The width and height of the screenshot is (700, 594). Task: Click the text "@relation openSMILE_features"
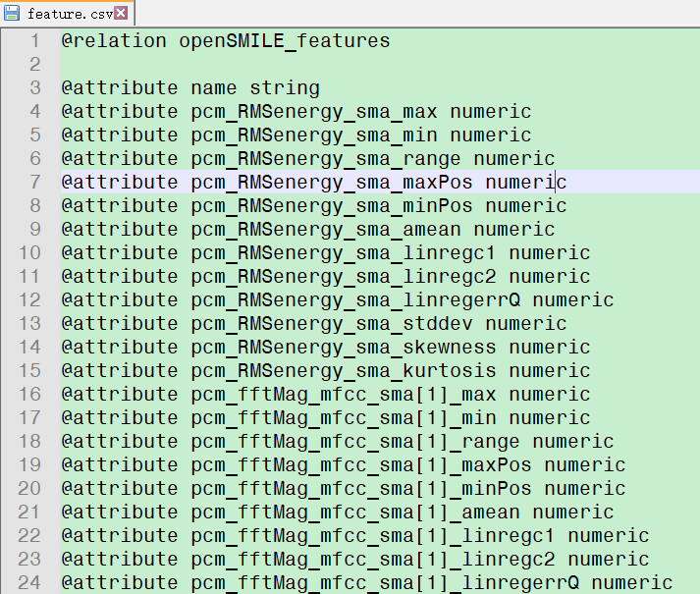[226, 41]
